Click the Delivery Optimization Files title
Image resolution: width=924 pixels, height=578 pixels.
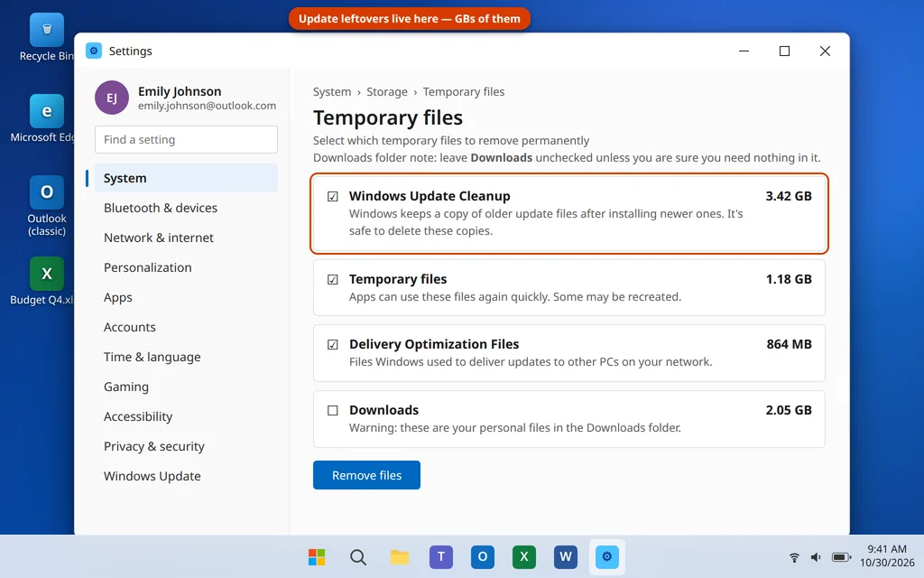pyautogui.click(x=434, y=344)
